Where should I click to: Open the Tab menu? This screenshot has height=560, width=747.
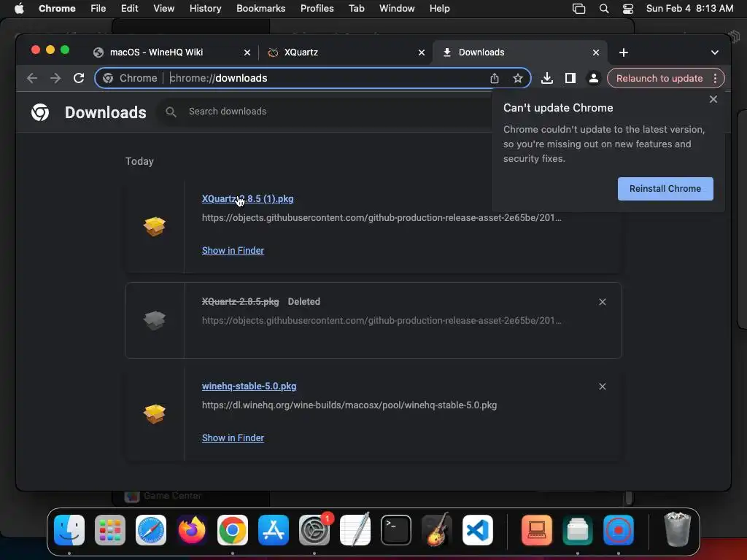pyautogui.click(x=356, y=9)
